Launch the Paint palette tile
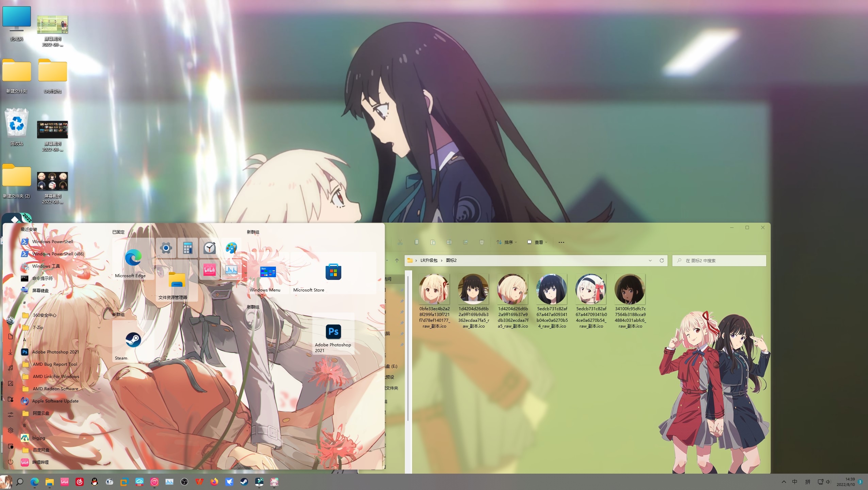 [x=231, y=248]
